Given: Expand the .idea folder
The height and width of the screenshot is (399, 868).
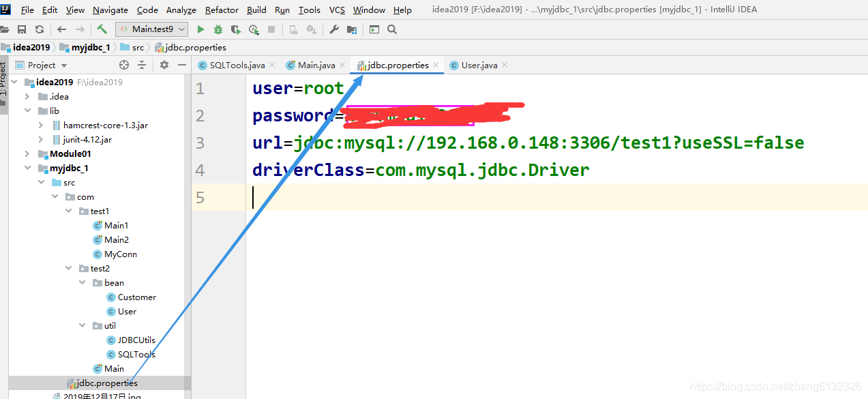Looking at the screenshot, I should 27,96.
